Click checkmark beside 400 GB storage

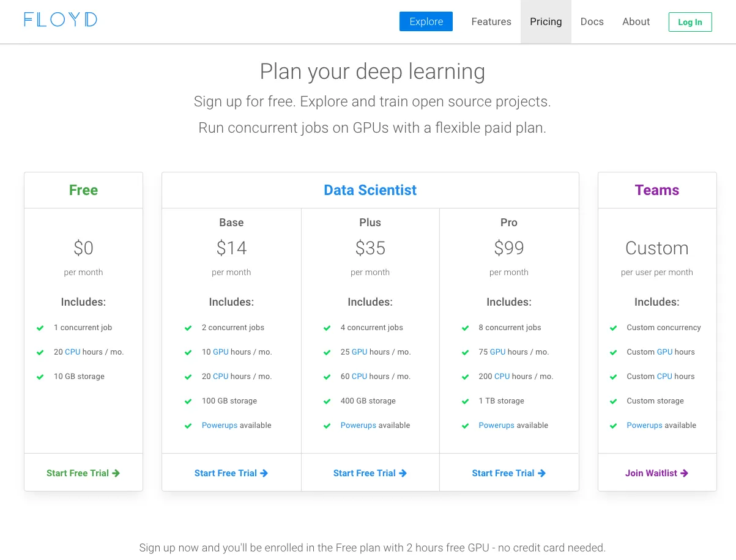[x=327, y=402]
